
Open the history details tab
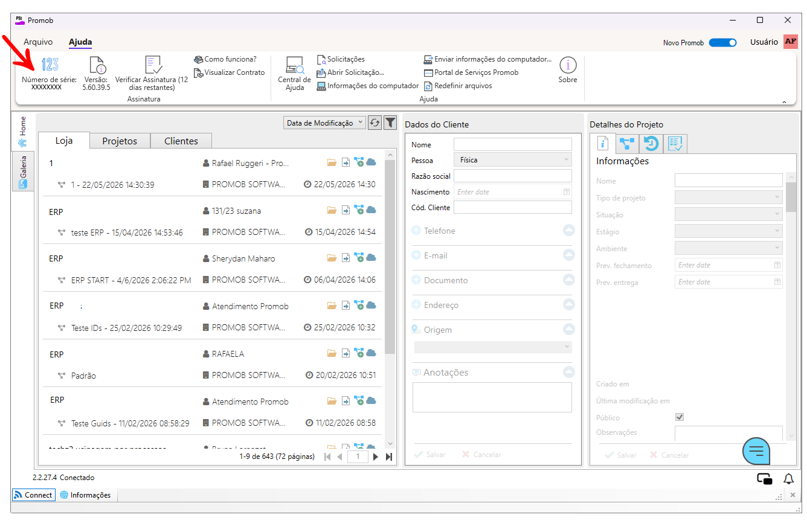(651, 144)
